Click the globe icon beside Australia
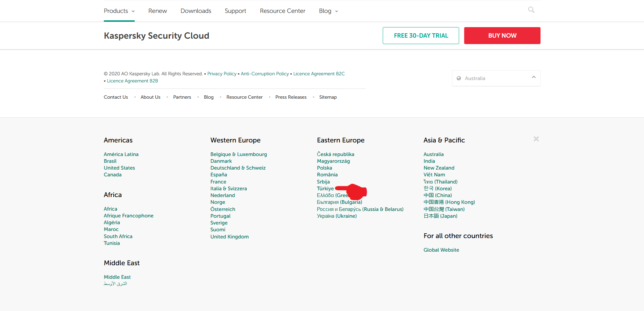The height and width of the screenshot is (311, 644). (459, 78)
